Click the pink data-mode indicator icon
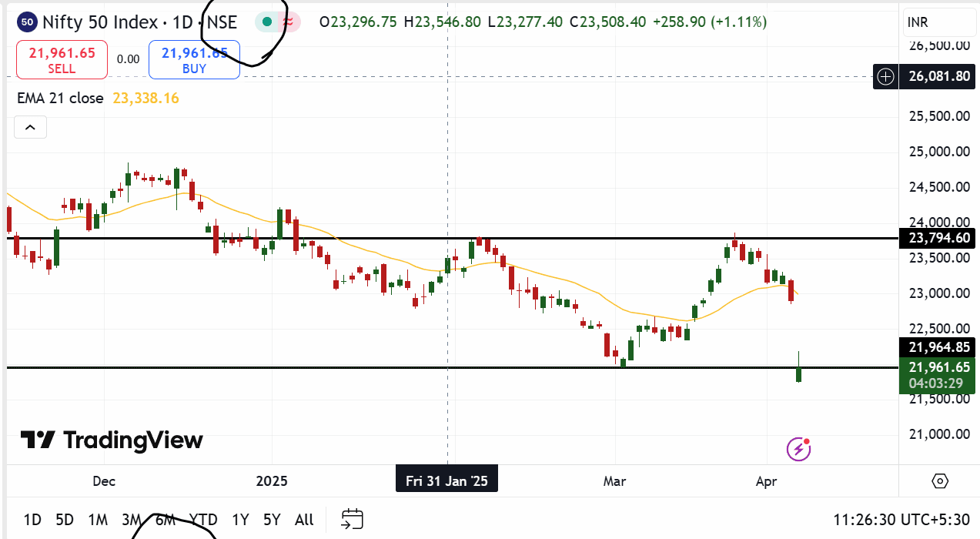Screen dimensions: 980x539 point(289,22)
